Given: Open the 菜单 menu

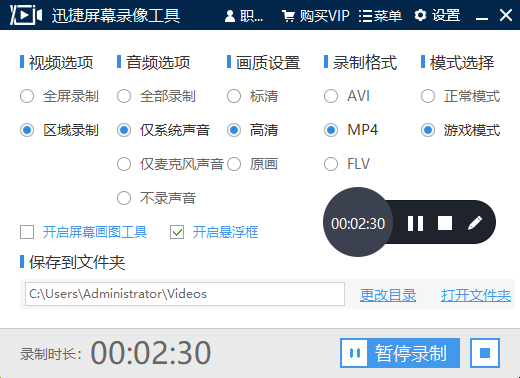Looking at the screenshot, I should coord(380,16).
